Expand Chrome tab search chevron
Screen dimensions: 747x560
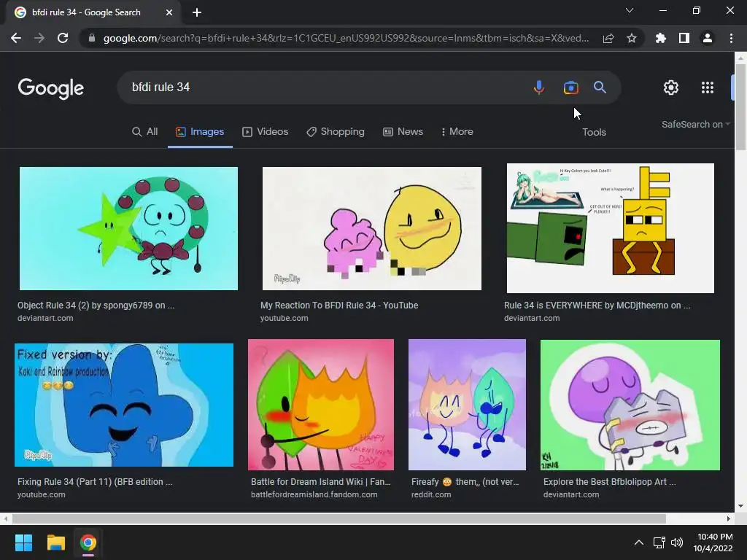pyautogui.click(x=630, y=10)
